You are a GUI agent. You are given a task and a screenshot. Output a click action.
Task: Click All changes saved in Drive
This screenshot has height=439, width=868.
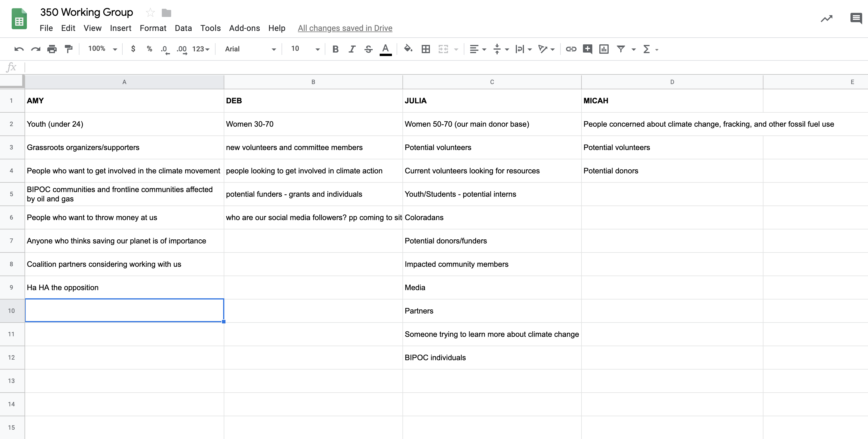pos(345,28)
